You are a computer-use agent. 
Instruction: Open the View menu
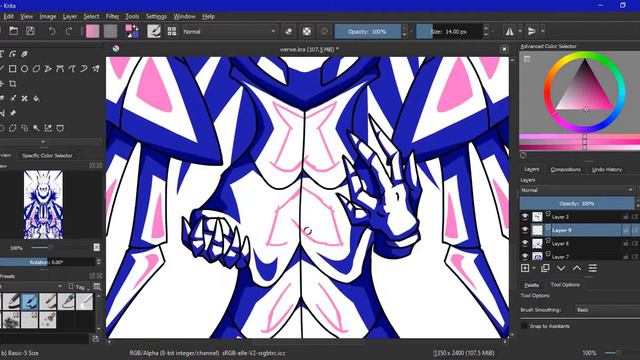[x=27, y=16]
